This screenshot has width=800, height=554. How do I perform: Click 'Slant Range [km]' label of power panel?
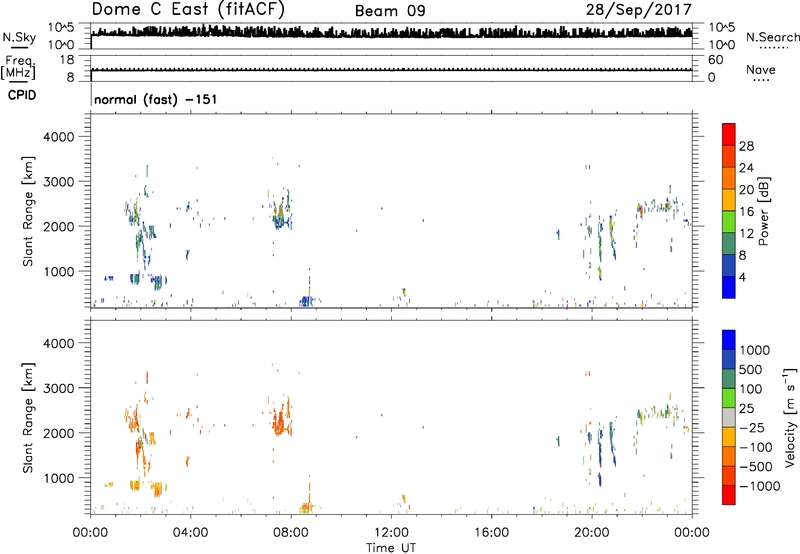(28, 211)
